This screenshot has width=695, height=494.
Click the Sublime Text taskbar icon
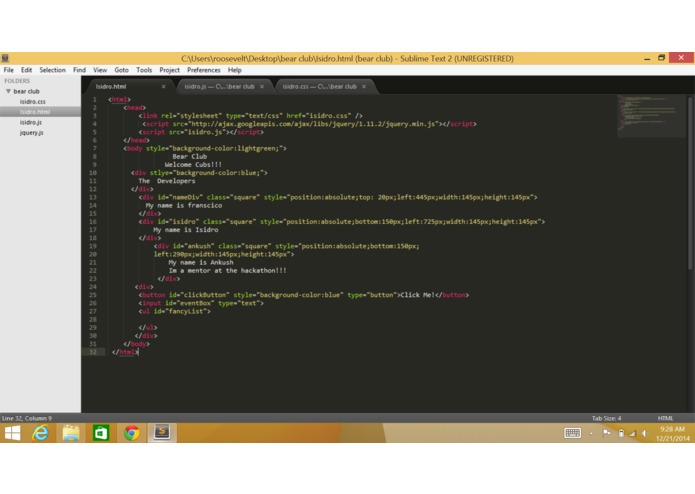click(162, 432)
